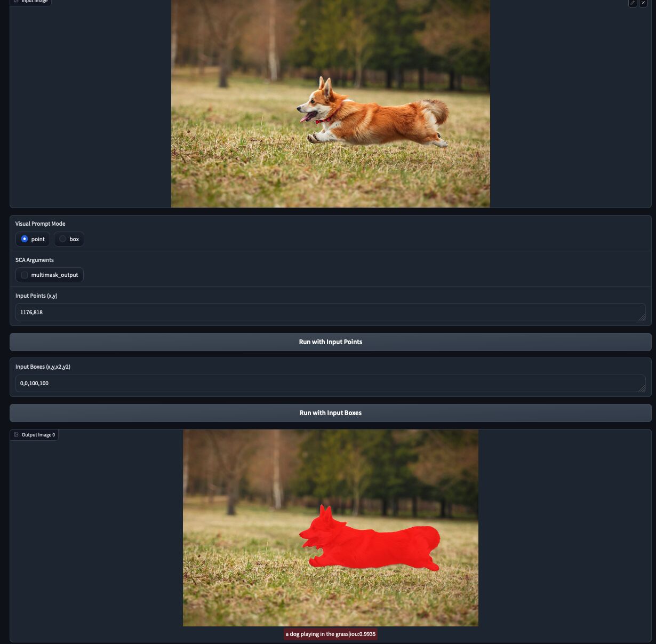656x644 pixels.
Task: Click the Visual Prompt Mode heading
Action: click(x=40, y=224)
